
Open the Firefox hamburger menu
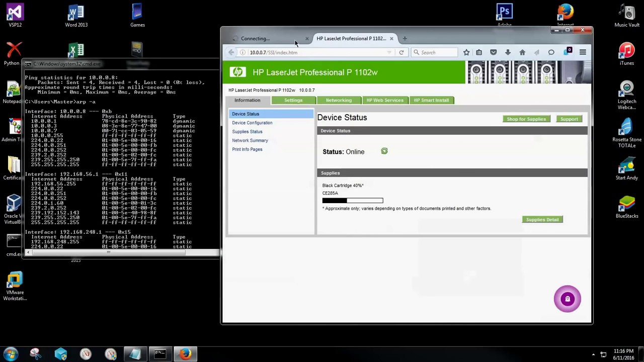tap(583, 52)
